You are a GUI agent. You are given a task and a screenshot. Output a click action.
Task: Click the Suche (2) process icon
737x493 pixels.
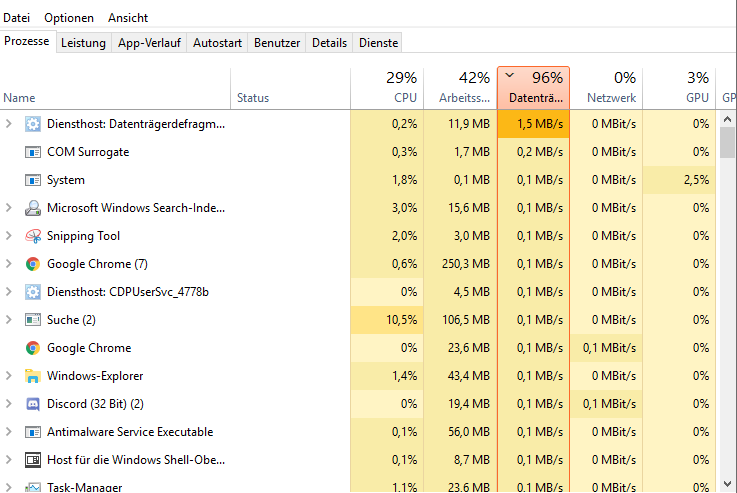pos(32,320)
